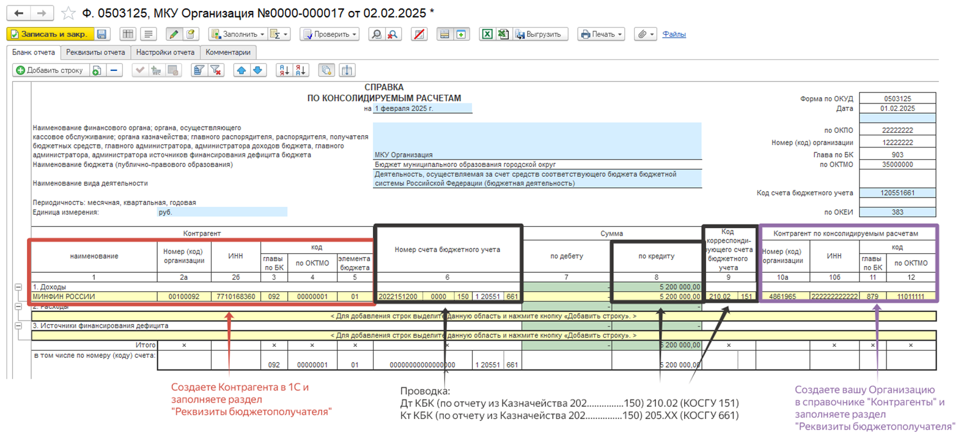Click the text lines icon in toolbar
The height and width of the screenshot is (446, 980).
[148, 34]
